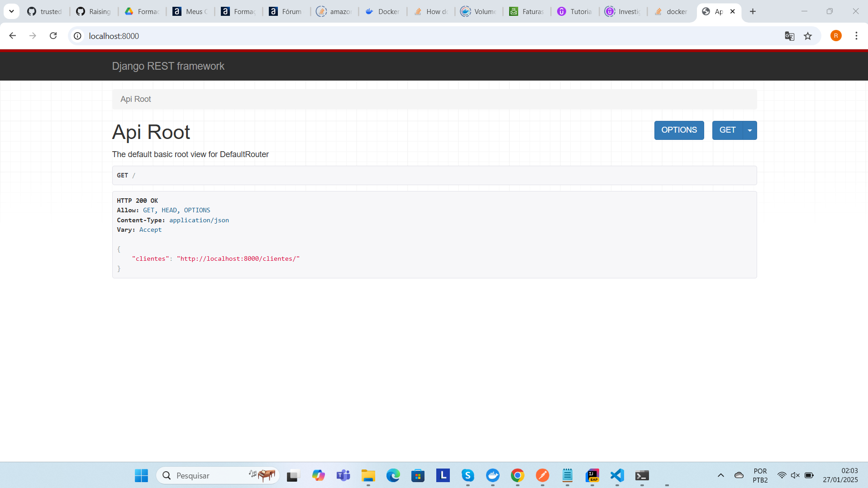Open the blue L app in taskbar
This screenshot has height=488, width=868.
coord(443,475)
